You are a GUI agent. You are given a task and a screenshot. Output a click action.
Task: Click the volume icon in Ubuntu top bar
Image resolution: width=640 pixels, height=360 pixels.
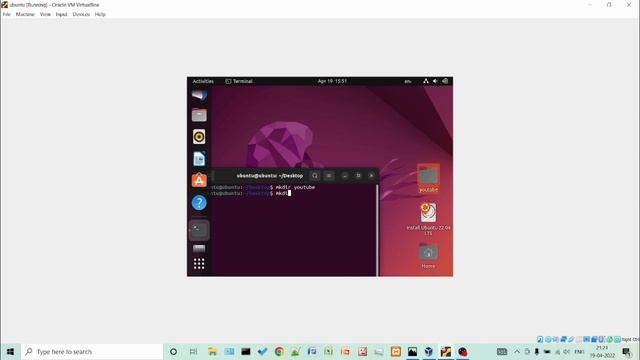pyautogui.click(x=436, y=81)
